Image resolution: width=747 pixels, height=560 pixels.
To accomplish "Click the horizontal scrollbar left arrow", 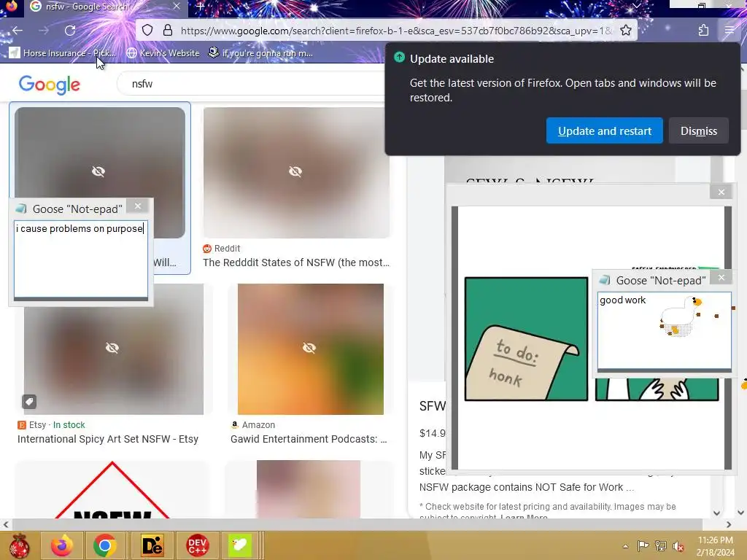I will click(x=6, y=524).
